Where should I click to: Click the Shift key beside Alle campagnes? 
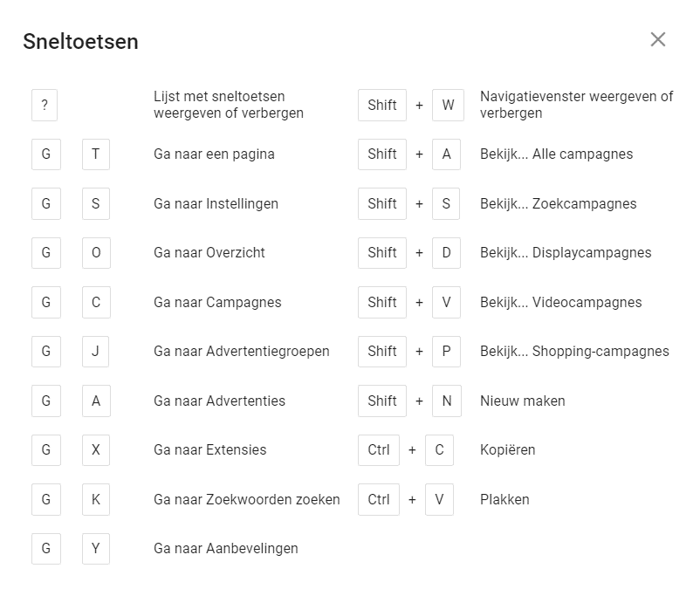(x=382, y=154)
